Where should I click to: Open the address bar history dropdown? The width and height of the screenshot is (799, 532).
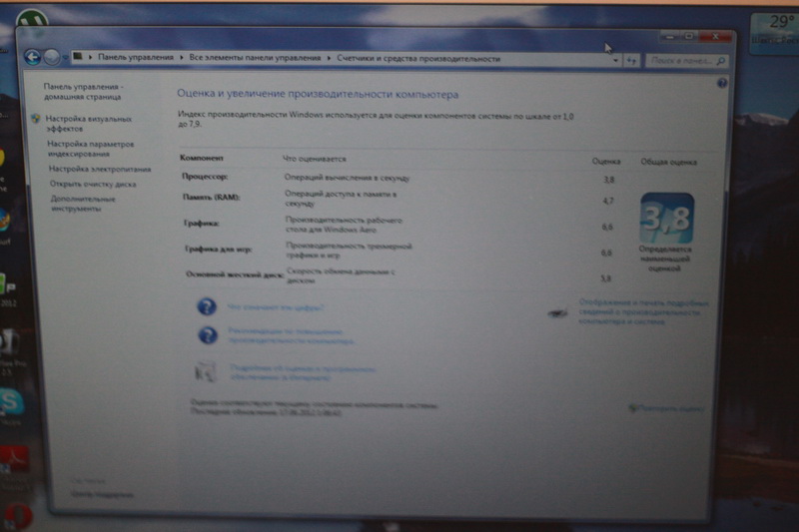615,61
